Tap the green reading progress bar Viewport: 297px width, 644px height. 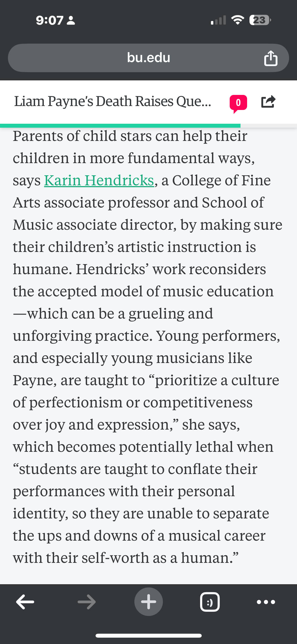click(x=120, y=126)
